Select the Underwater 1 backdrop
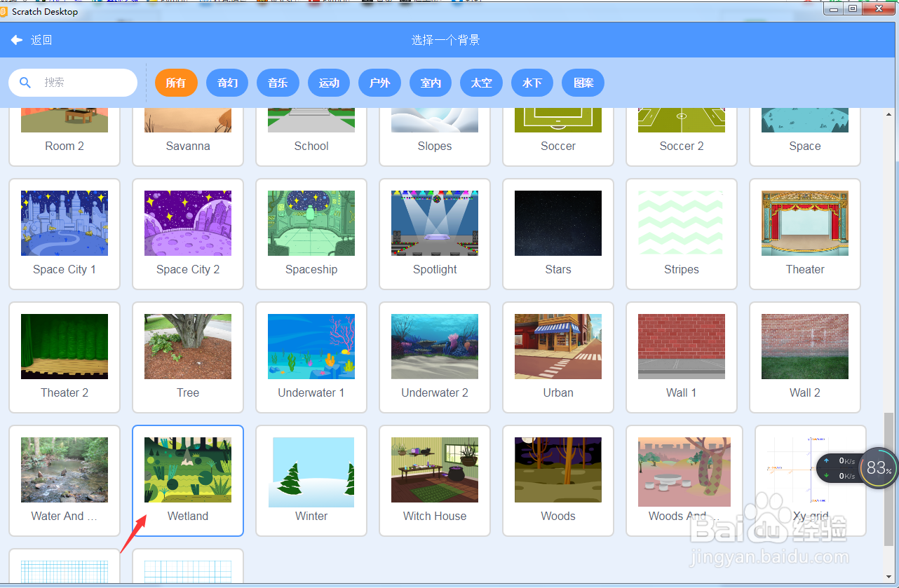Screen dimensions: 899x588 (311, 357)
